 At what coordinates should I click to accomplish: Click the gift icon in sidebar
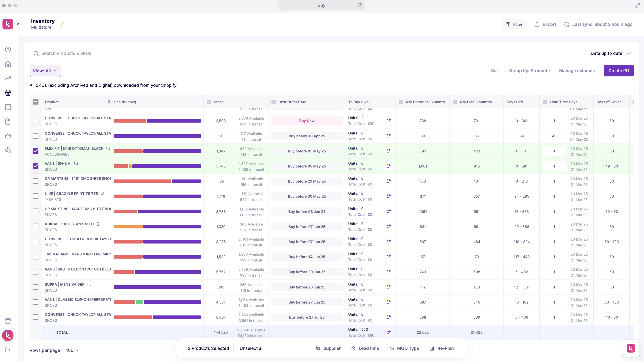click(x=8, y=321)
